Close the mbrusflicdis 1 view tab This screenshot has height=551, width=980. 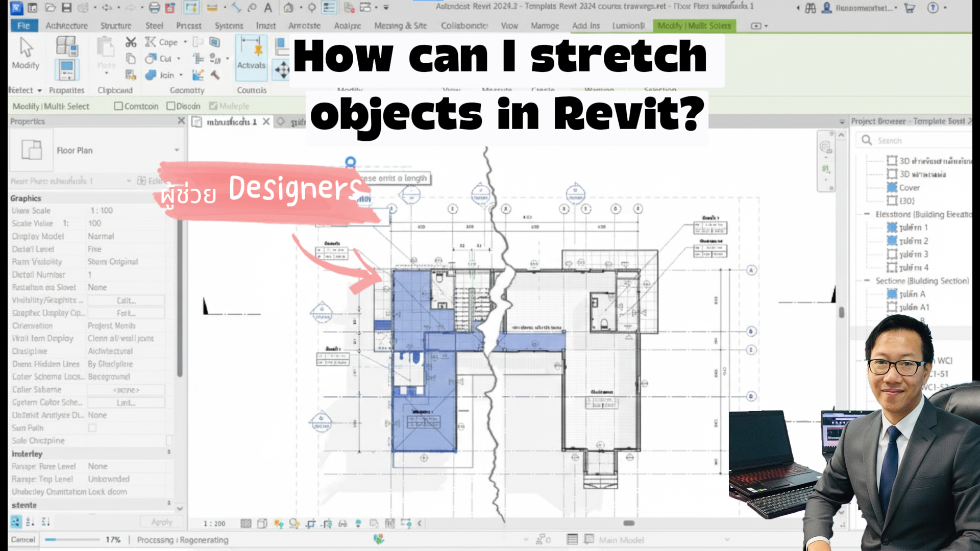coord(266,121)
